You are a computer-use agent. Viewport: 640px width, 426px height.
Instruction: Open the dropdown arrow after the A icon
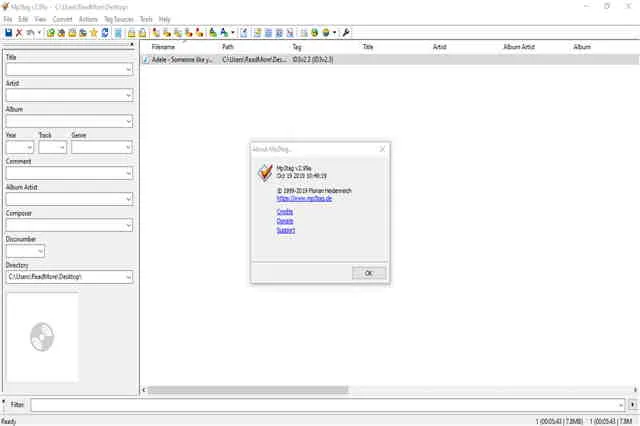tap(233, 33)
